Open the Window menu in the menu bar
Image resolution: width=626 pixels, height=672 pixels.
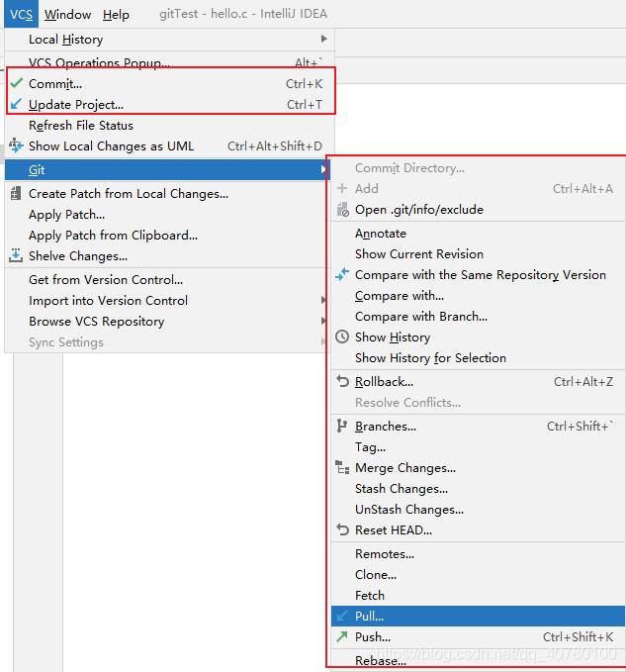[67, 15]
